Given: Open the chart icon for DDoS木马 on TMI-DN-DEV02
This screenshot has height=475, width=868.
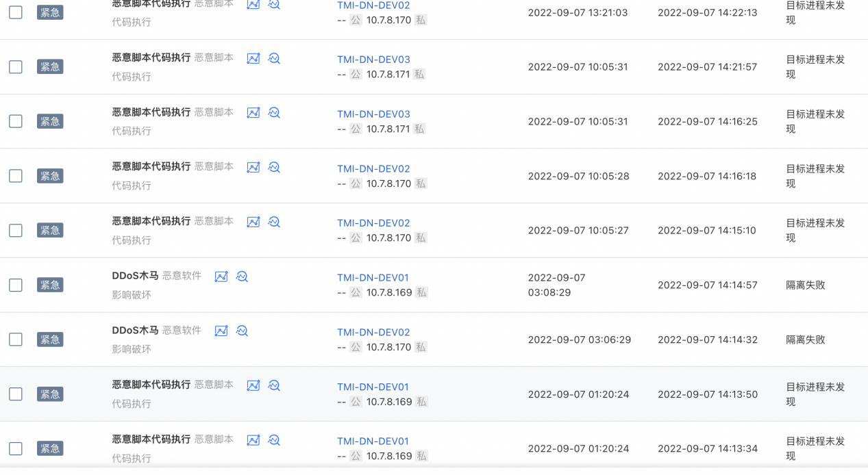Looking at the screenshot, I should pyautogui.click(x=221, y=331).
